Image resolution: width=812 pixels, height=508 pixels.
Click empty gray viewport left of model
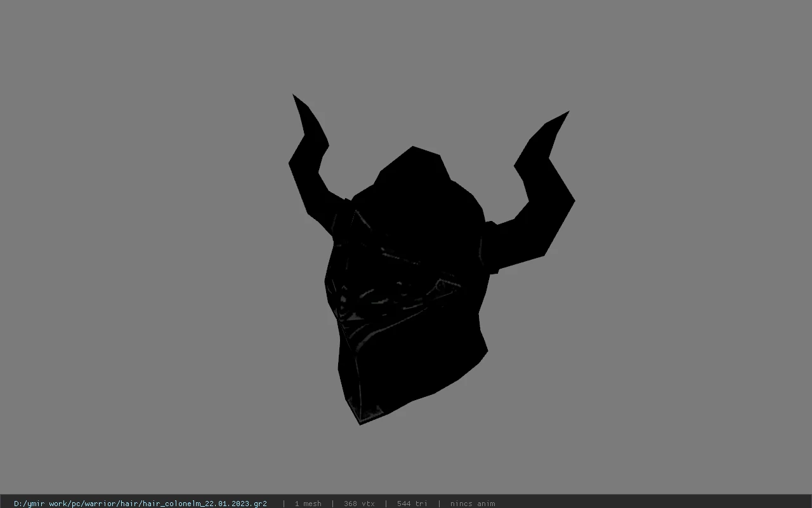[x=140, y=254]
